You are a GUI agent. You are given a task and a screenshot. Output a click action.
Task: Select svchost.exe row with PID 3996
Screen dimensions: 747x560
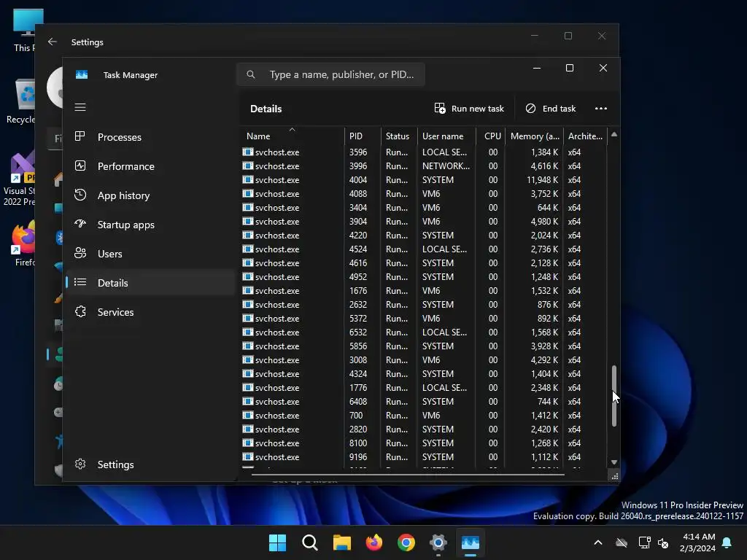(x=423, y=166)
